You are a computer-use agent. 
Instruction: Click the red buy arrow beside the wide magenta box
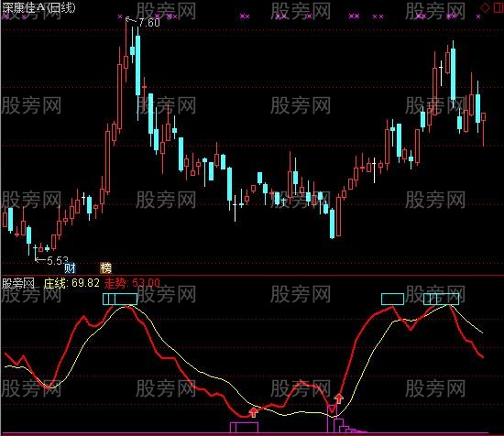pos(254,412)
